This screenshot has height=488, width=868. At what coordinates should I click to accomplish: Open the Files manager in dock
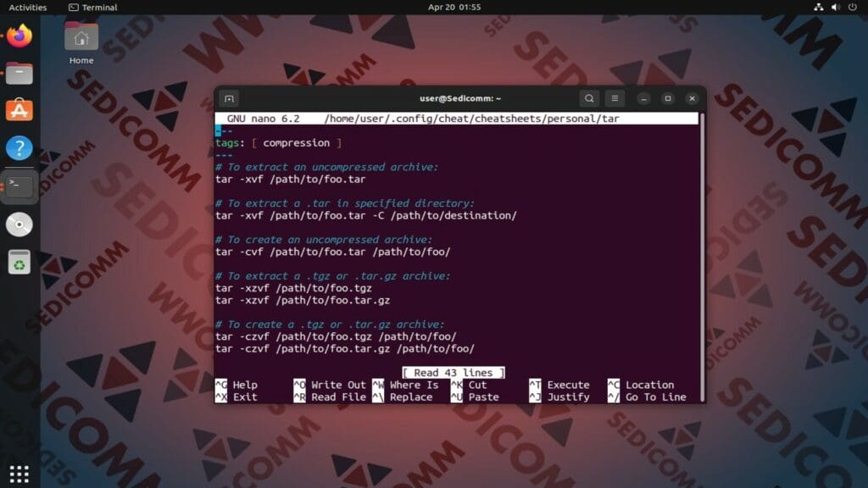[x=19, y=74]
